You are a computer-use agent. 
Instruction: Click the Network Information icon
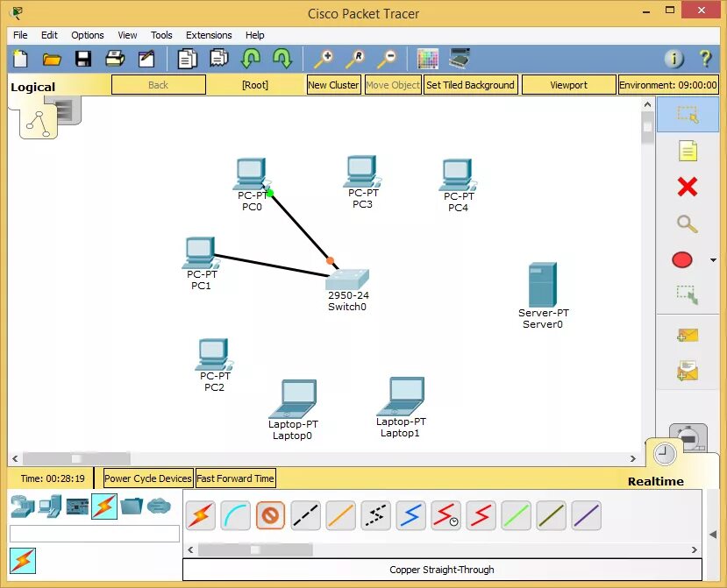674,59
